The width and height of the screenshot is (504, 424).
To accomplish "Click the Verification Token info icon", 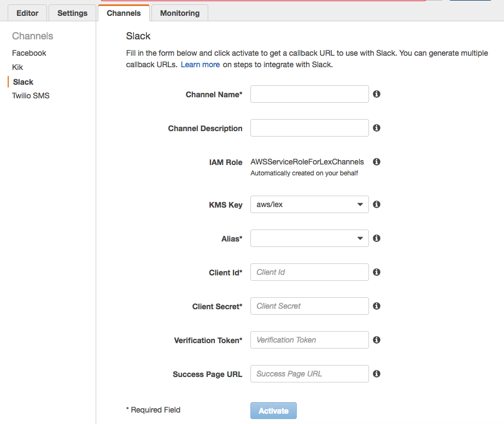I will click(x=376, y=340).
